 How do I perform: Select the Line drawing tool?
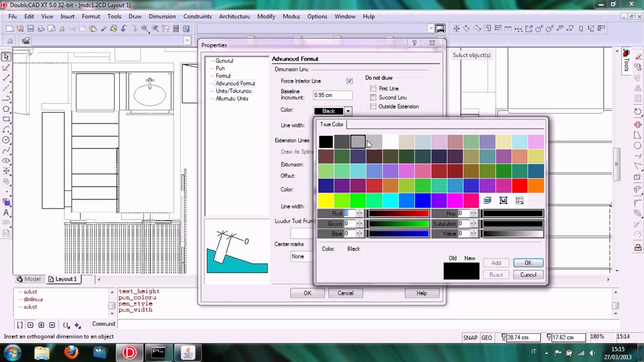pyautogui.click(x=6, y=78)
